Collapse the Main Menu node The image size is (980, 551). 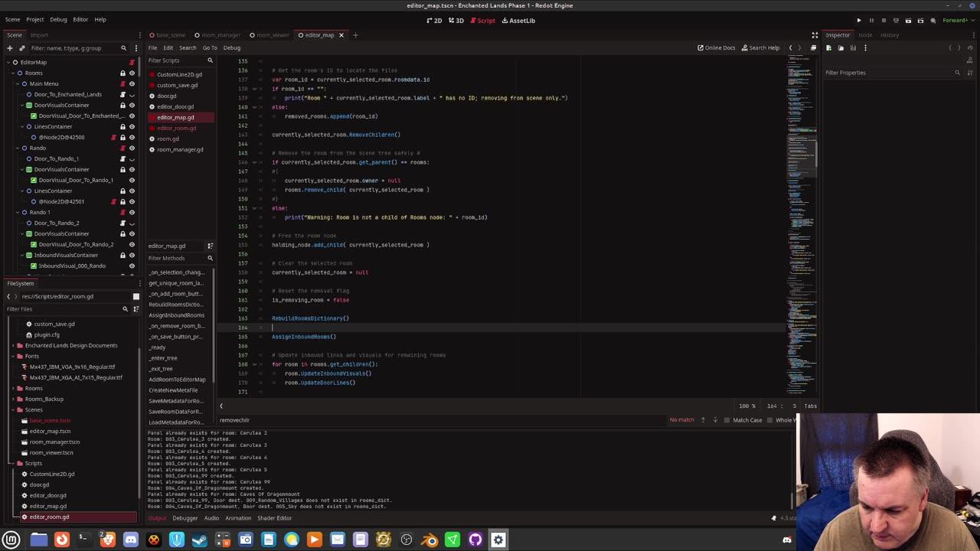pyautogui.click(x=16, y=83)
